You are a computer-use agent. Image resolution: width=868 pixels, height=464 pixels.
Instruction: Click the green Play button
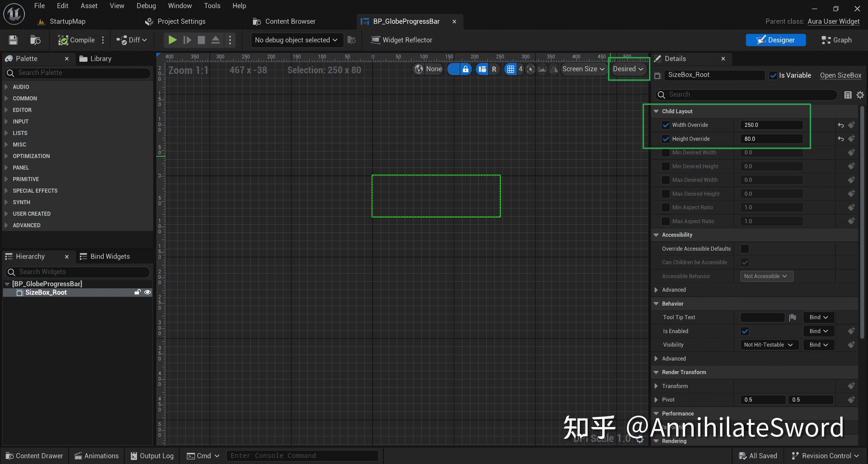173,40
